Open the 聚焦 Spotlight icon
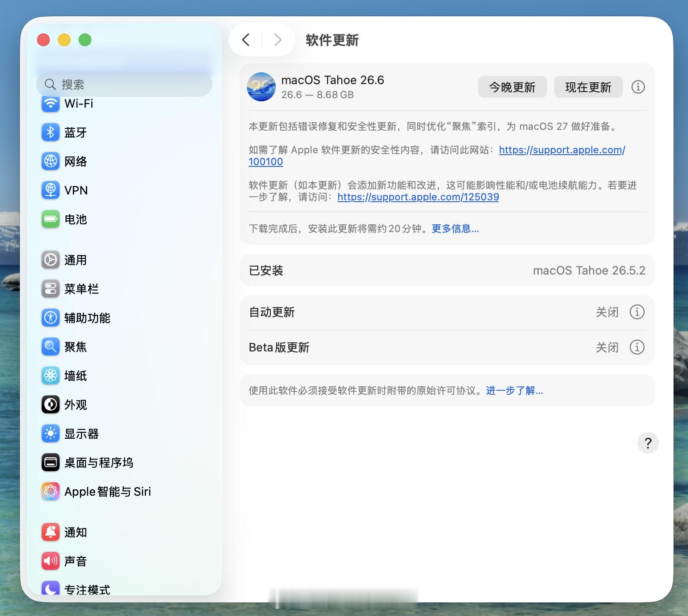The height and width of the screenshot is (616, 688). pos(51,347)
